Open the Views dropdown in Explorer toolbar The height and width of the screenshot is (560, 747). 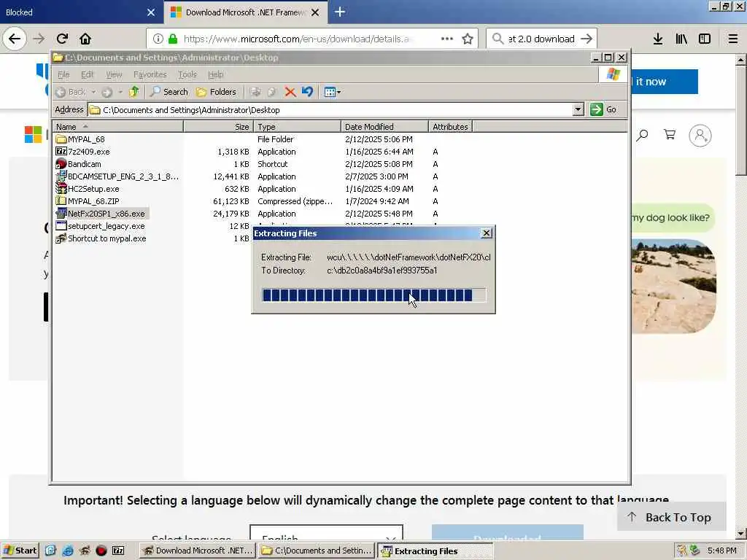point(332,92)
